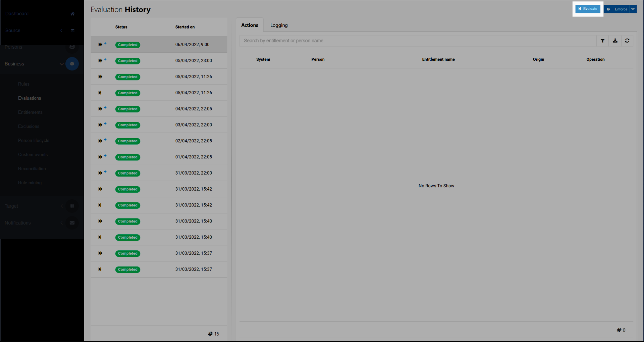644x342 pixels.
Task: Click the Source layers icon
Action: click(72, 31)
